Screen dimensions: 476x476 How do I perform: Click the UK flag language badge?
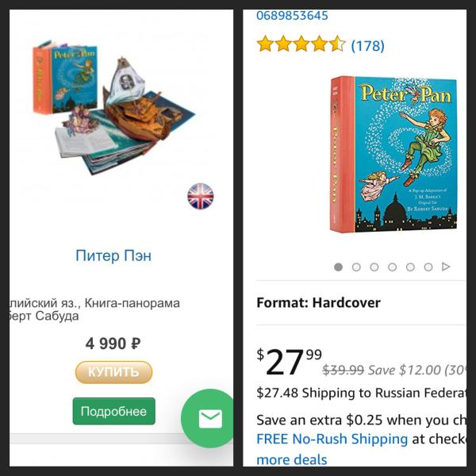201,196
